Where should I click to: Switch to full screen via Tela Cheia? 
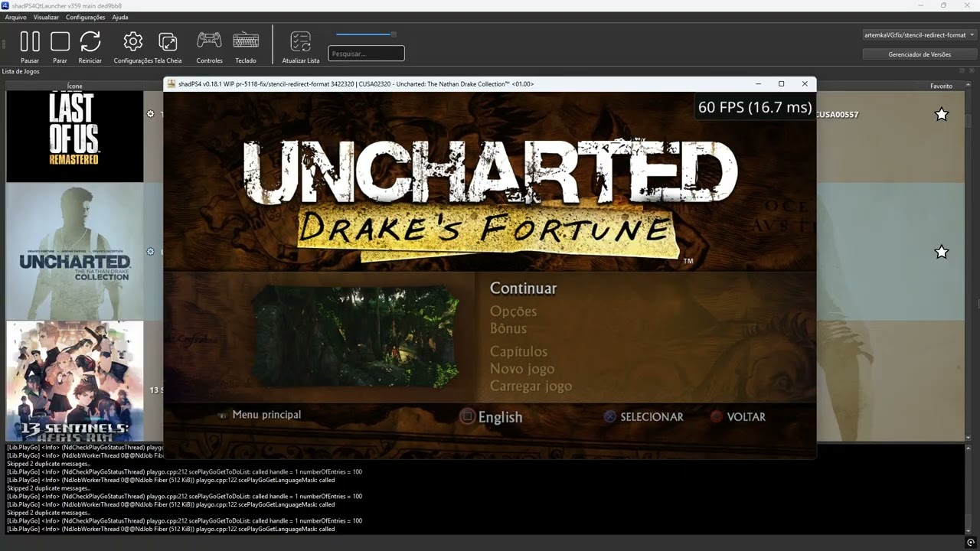click(x=168, y=41)
